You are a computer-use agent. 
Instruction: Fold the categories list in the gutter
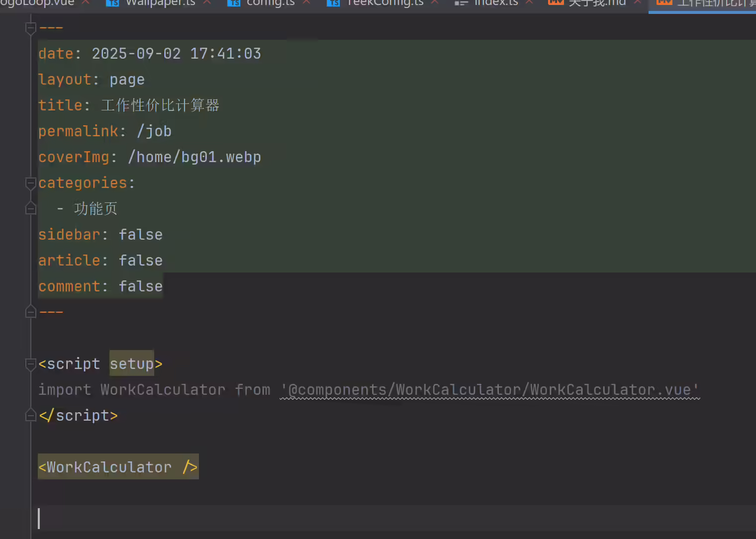[x=30, y=183]
